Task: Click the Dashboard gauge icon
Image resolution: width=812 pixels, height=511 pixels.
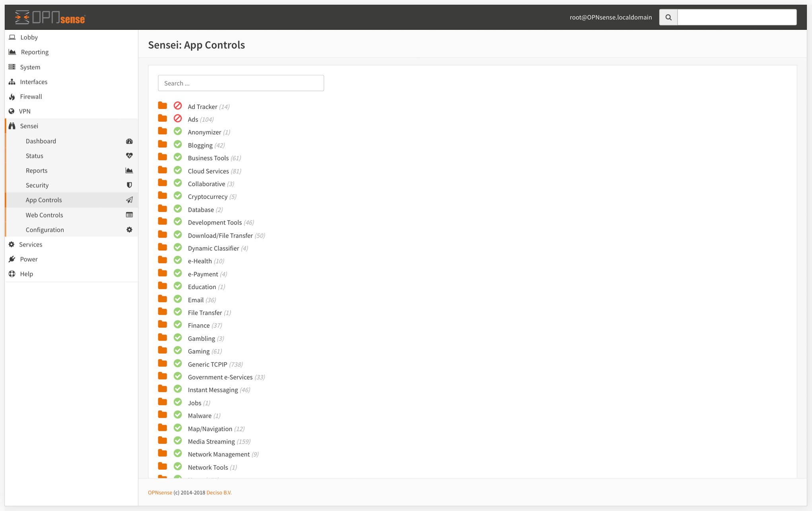Action: pos(129,141)
